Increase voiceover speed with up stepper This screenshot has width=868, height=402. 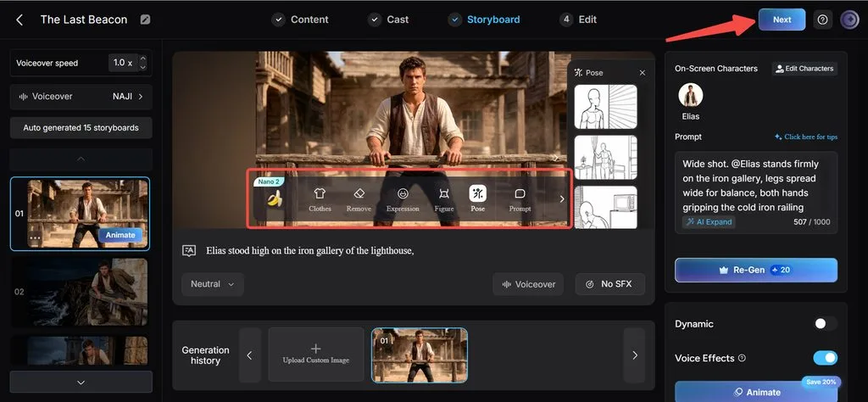tap(142, 59)
